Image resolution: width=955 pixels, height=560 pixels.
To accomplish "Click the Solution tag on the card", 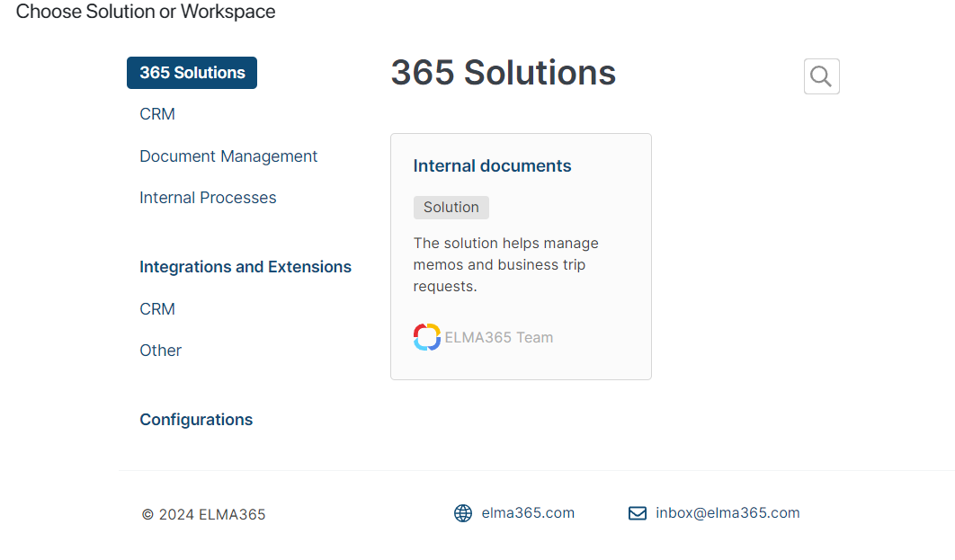I will coord(451,208).
